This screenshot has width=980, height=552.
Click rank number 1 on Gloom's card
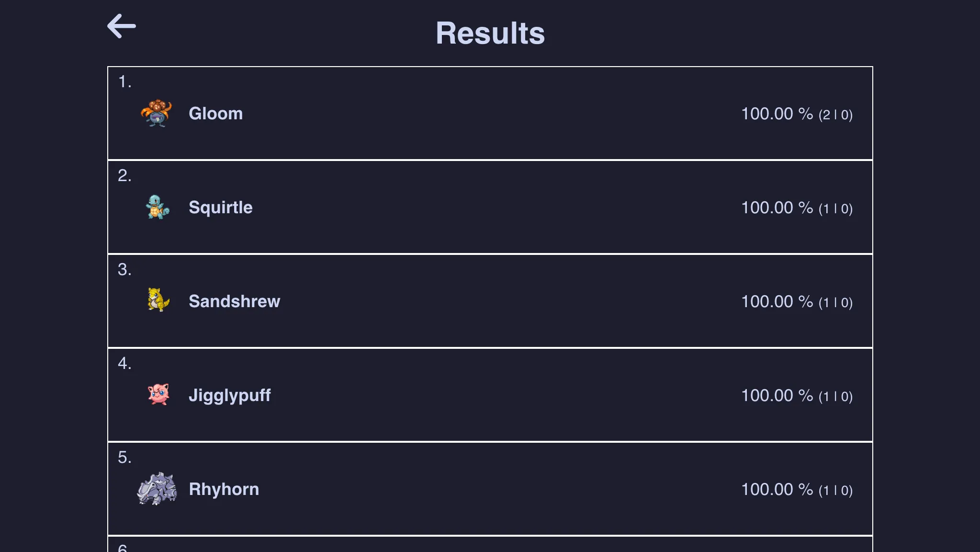coord(125,81)
